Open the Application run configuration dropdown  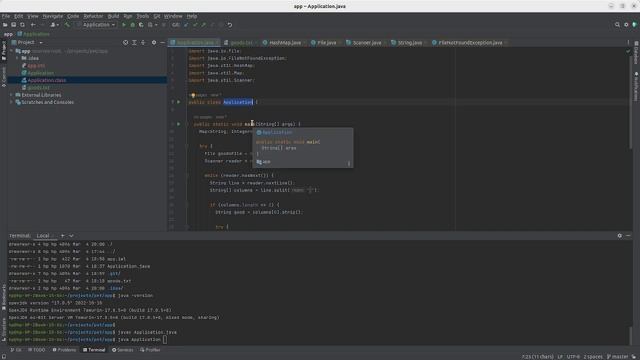tap(96, 25)
